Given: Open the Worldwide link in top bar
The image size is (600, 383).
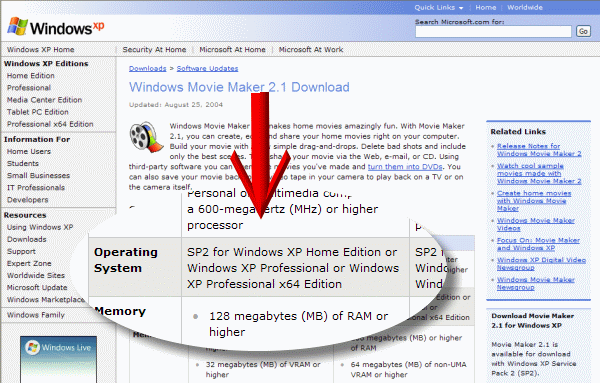Looking at the screenshot, I should (525, 7).
